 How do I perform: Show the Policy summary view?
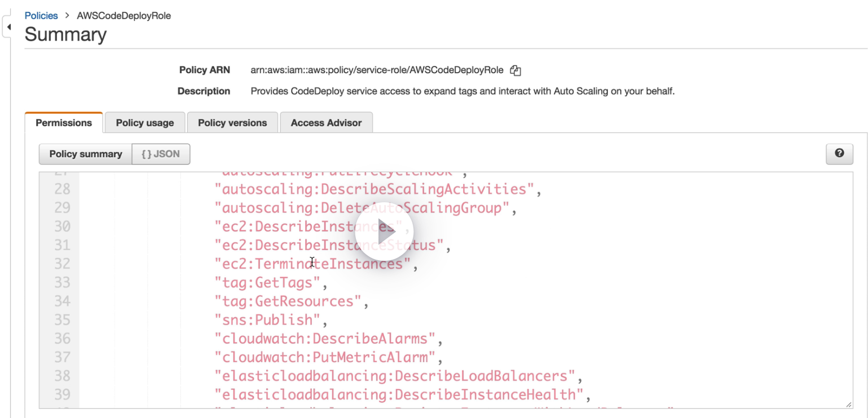tap(86, 154)
